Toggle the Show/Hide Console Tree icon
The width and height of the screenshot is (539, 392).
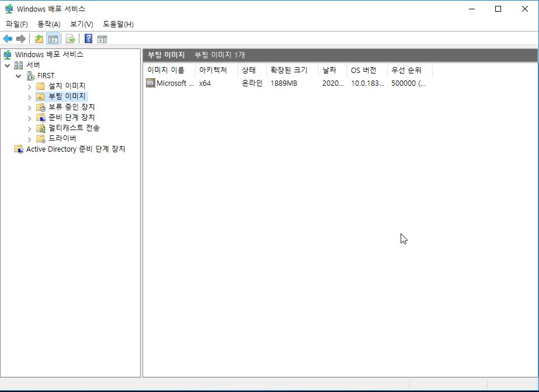[x=53, y=38]
